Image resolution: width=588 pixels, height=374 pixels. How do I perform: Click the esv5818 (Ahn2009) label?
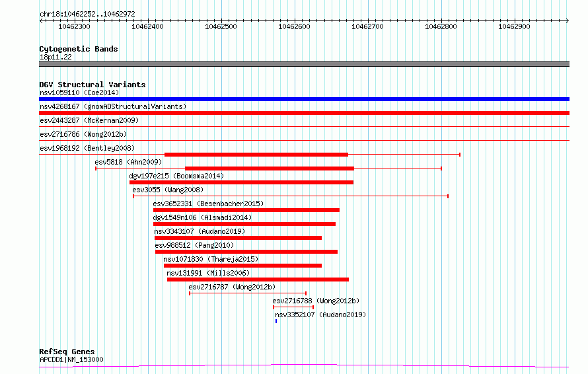[128, 162]
